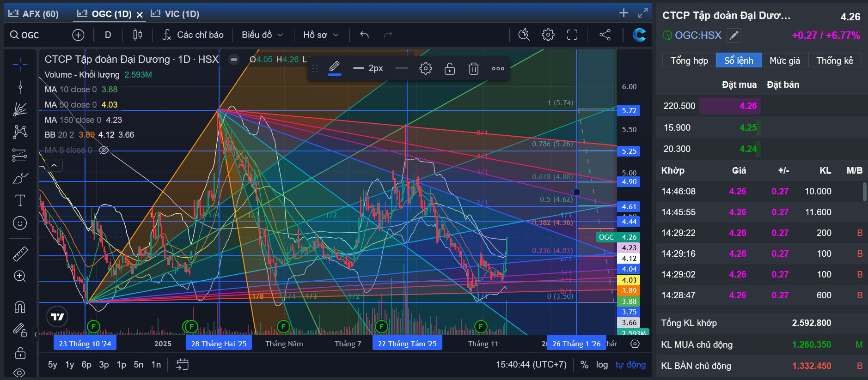Undo the last chart action
Screen dimensions: 868x380
click(x=364, y=35)
